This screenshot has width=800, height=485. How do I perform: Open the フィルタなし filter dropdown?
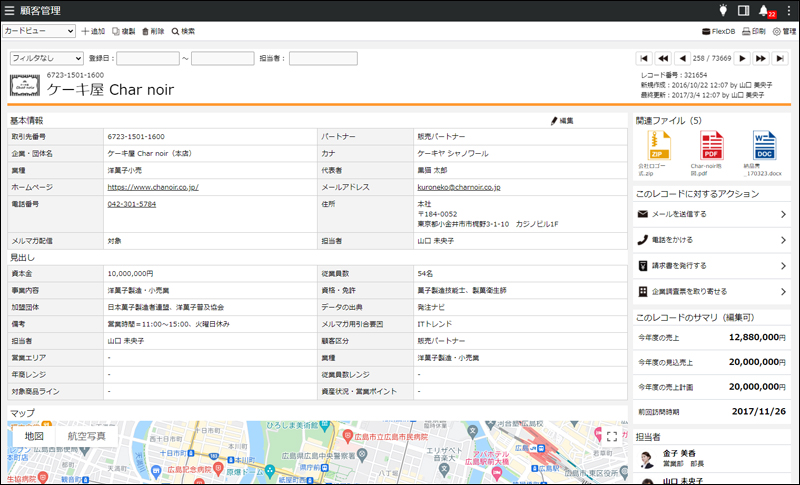pos(46,59)
